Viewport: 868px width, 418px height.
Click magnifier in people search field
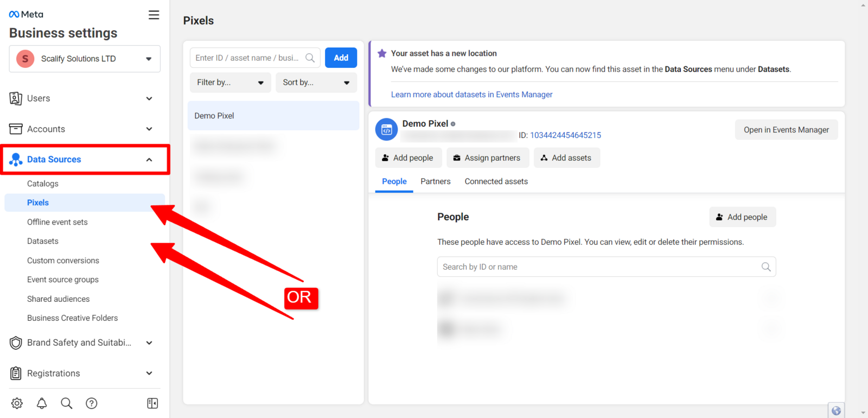(x=766, y=267)
